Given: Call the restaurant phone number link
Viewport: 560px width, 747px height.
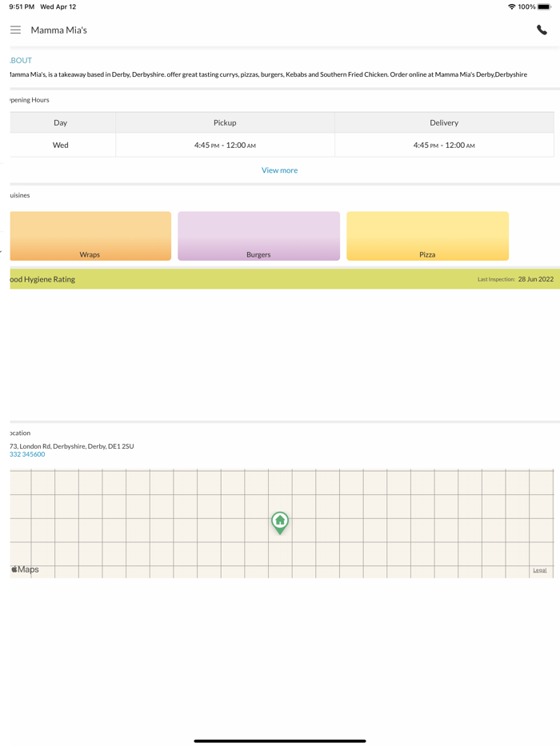Looking at the screenshot, I should (27, 454).
